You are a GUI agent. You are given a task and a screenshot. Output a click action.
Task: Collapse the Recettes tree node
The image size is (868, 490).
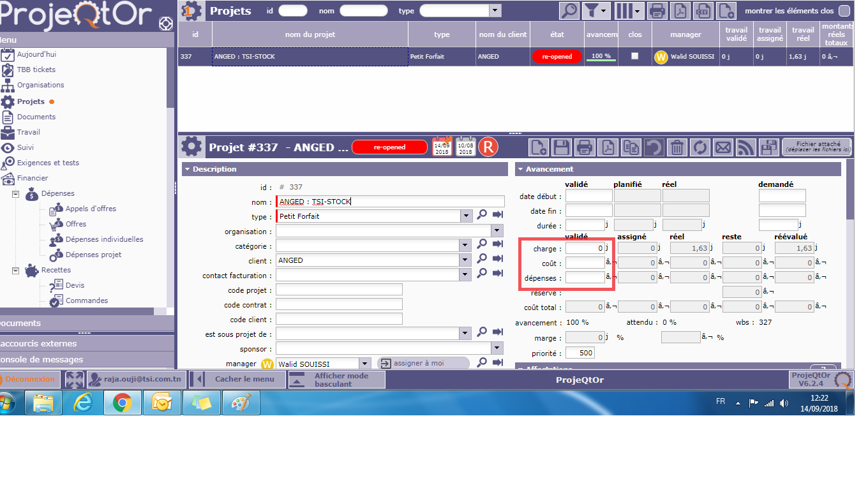pyautogui.click(x=16, y=270)
